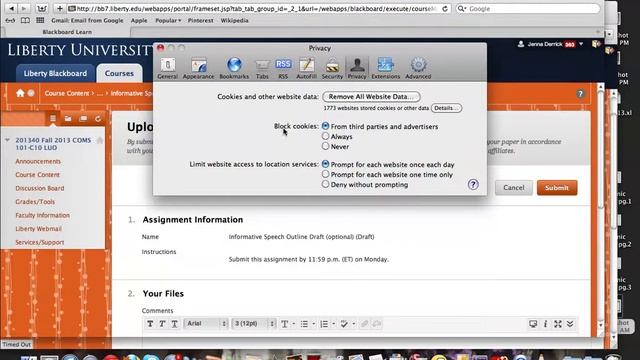Refresh the course menu
This screenshot has width=640, height=360.
coord(98,119)
